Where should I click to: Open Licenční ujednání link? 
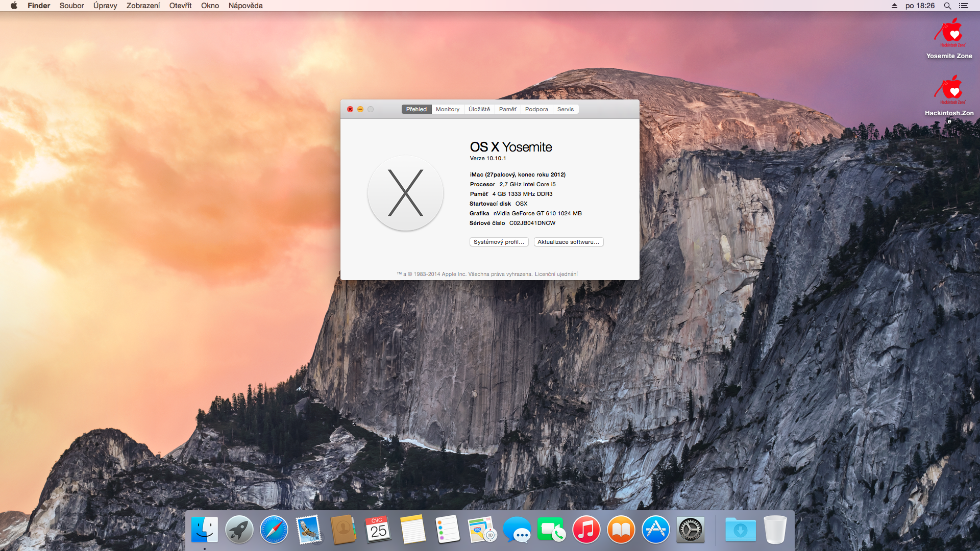(555, 274)
